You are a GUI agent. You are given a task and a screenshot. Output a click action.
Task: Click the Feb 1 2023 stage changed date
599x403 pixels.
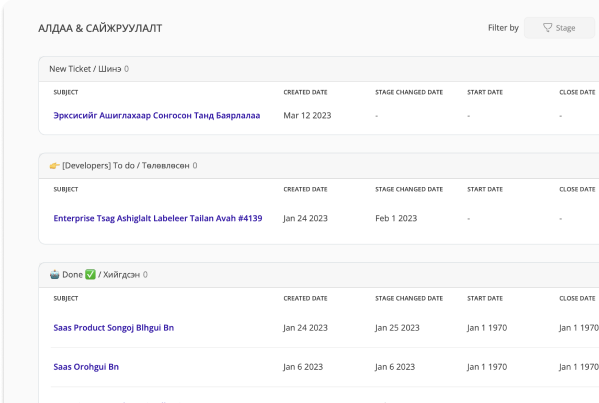coord(396,218)
